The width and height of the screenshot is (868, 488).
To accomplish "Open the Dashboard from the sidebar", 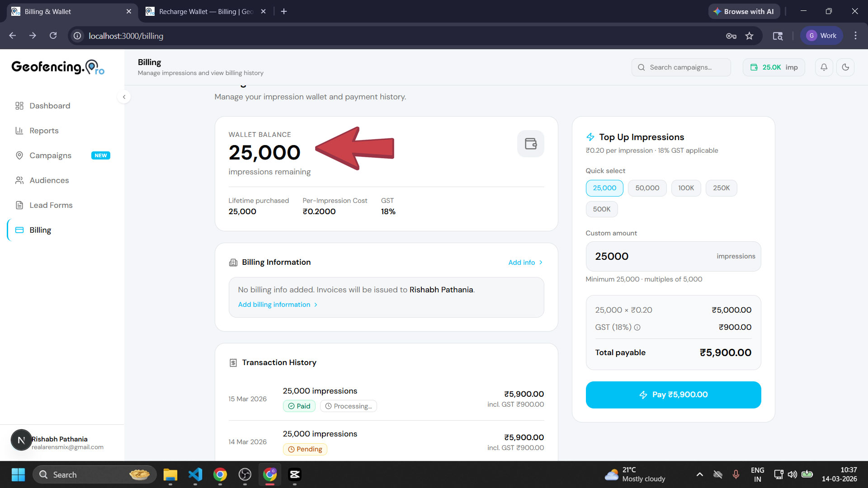I will [x=49, y=105].
